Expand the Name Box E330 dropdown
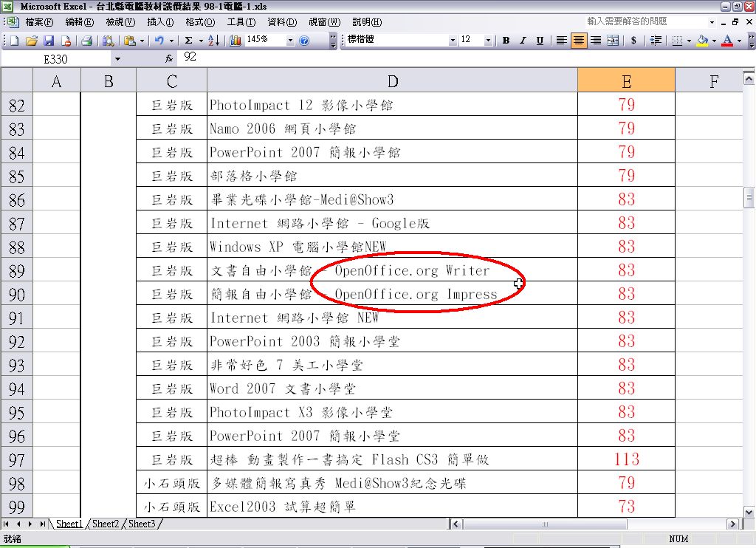This screenshot has height=548, width=756. 117,59
